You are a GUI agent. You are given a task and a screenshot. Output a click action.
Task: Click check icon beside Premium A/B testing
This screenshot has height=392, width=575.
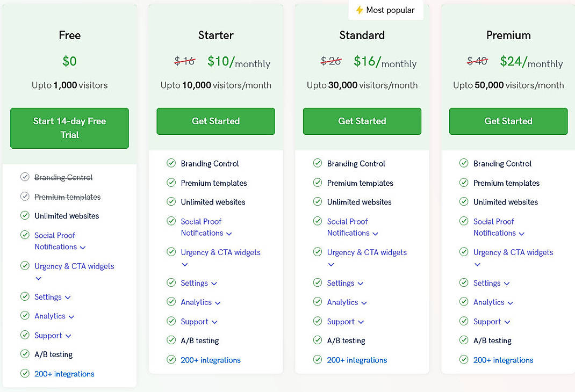463,340
